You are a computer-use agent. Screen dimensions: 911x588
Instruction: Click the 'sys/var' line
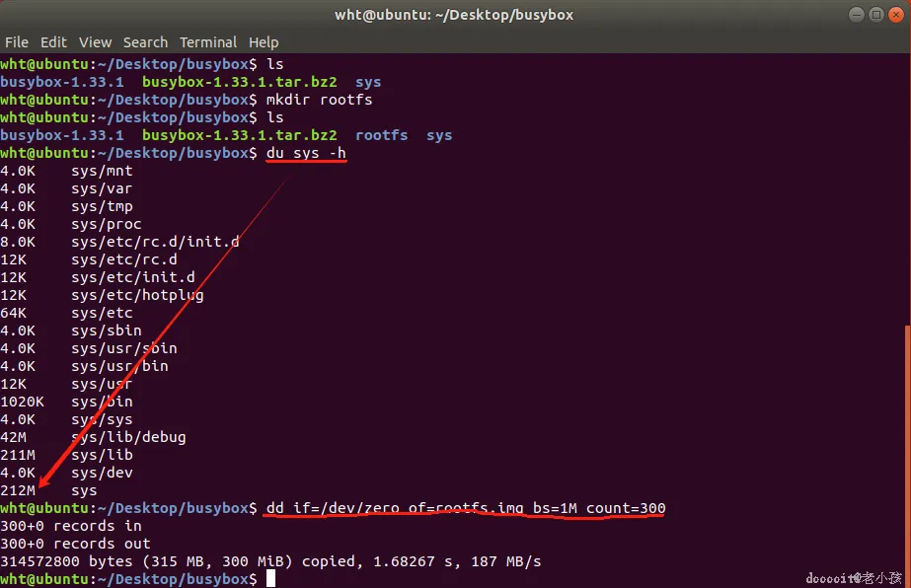click(x=66, y=188)
